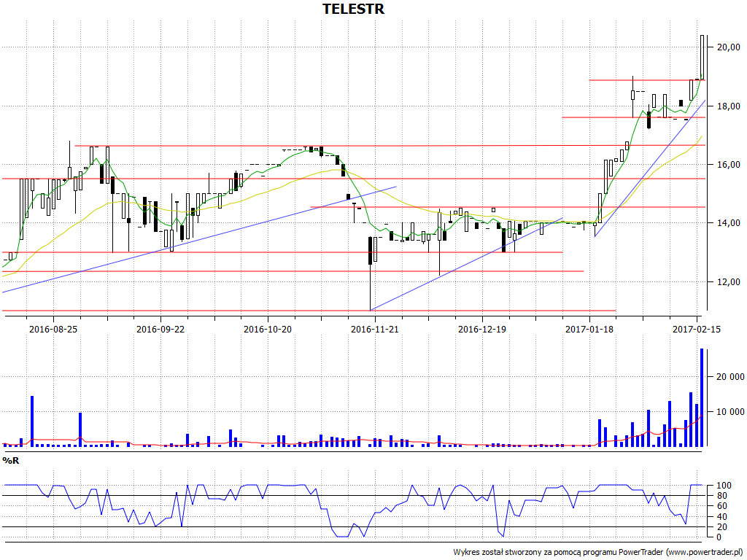Click the tallest blue volume bar
This screenshot has height=560, width=747.
pos(702,397)
